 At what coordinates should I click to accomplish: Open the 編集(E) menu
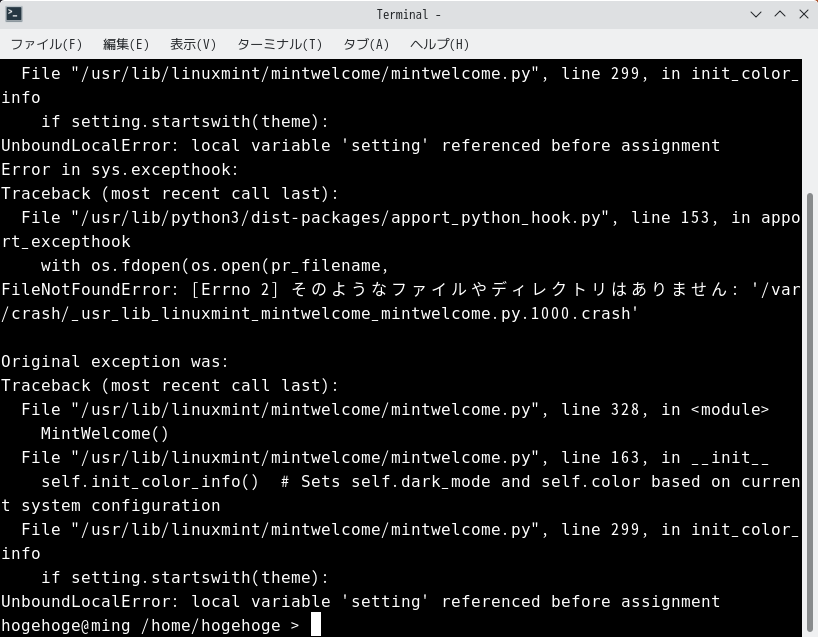coord(126,44)
